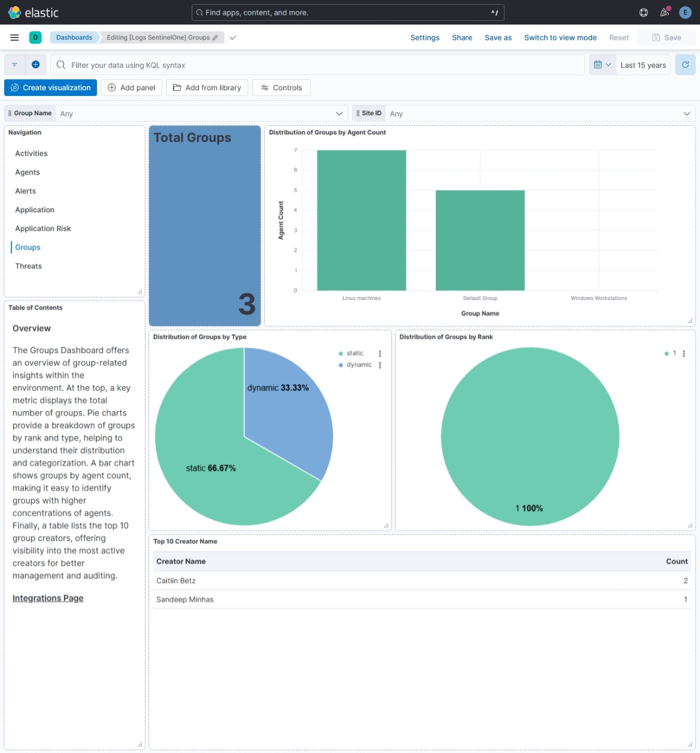
Task: Click the refresh query icon
Action: [x=685, y=64]
